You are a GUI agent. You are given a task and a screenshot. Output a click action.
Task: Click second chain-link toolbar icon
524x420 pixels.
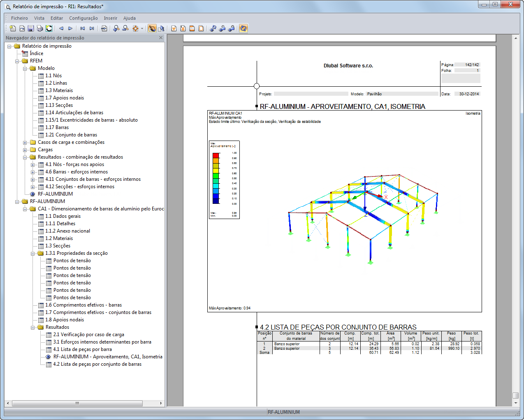(222, 28)
